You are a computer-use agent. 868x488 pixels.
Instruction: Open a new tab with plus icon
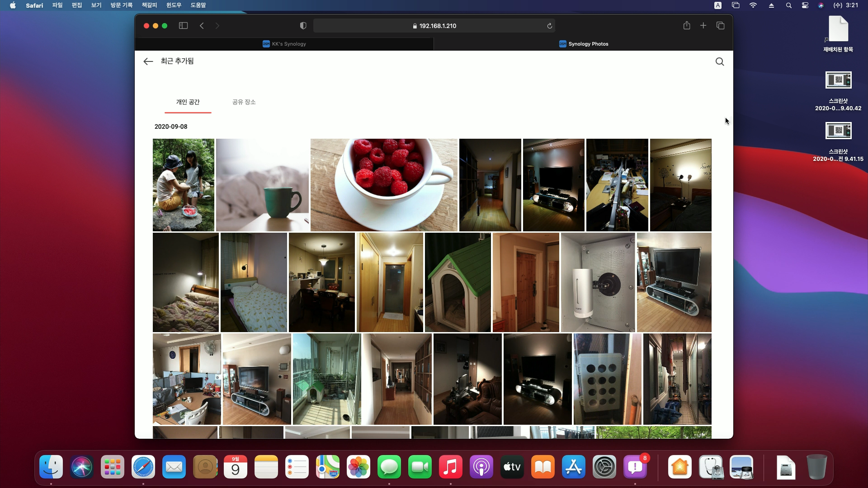(703, 26)
